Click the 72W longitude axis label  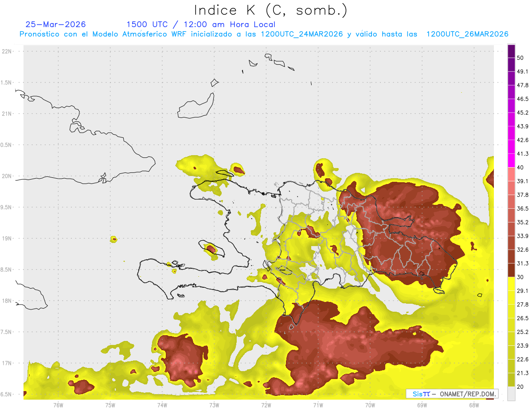point(266,405)
